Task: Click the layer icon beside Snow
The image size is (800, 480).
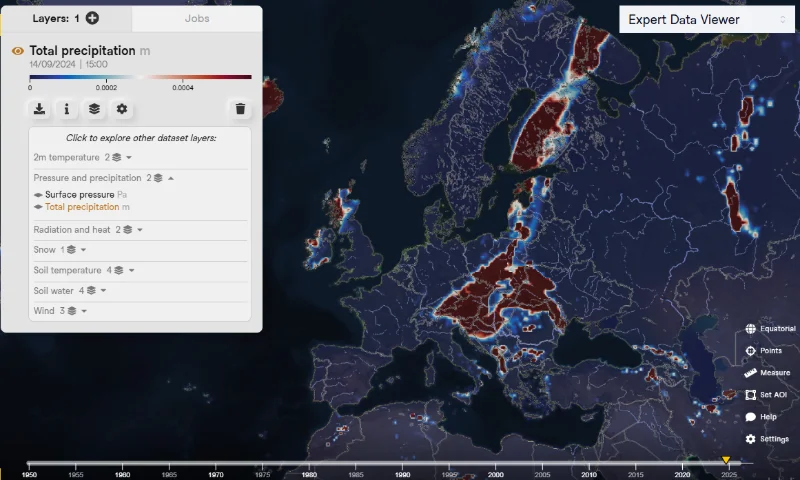Action: click(x=71, y=250)
